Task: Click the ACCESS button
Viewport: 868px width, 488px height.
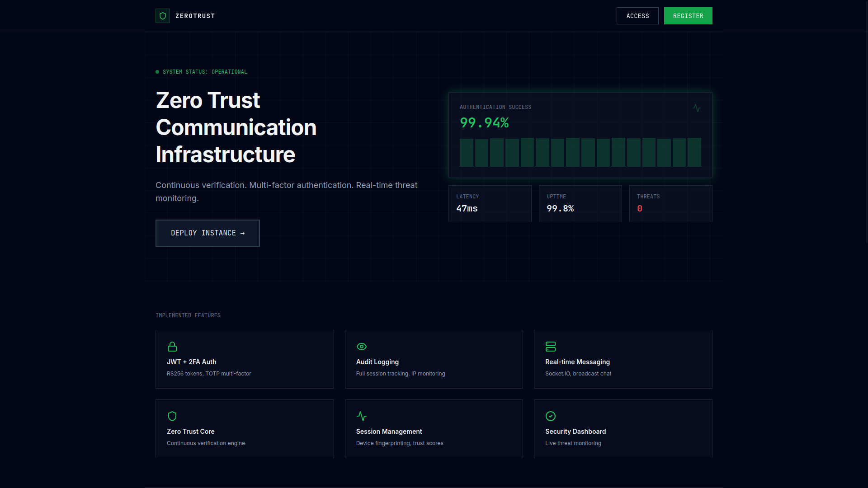Action: 637,16
